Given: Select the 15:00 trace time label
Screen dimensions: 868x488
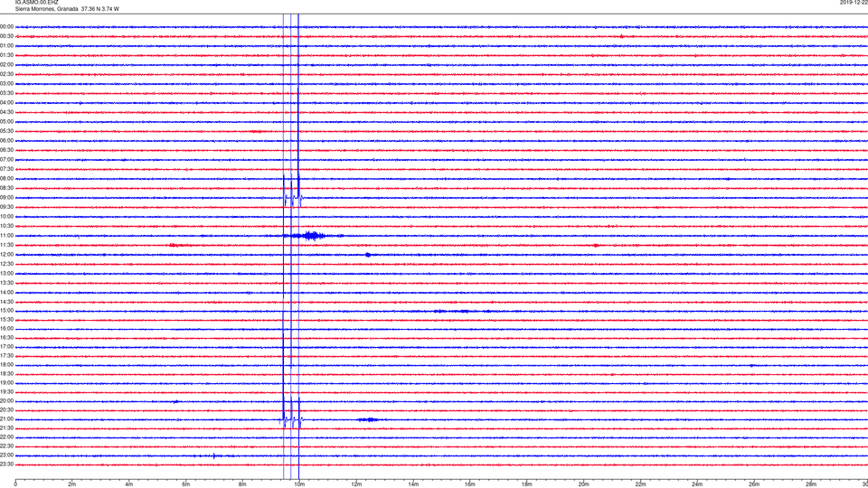Looking at the screenshot, I should tap(6, 311).
